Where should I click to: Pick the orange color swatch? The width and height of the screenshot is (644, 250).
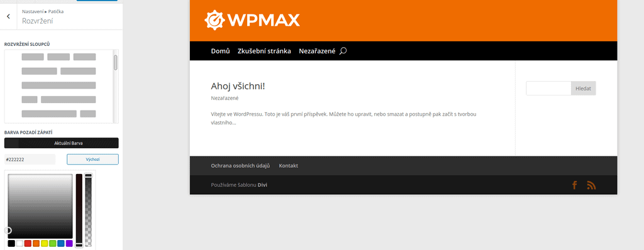[36, 244]
